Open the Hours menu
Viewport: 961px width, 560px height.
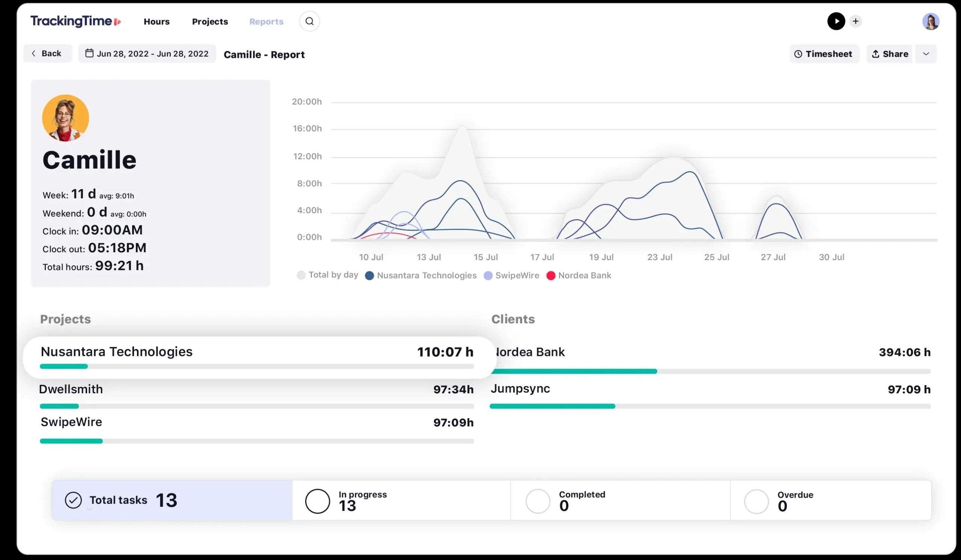(157, 22)
